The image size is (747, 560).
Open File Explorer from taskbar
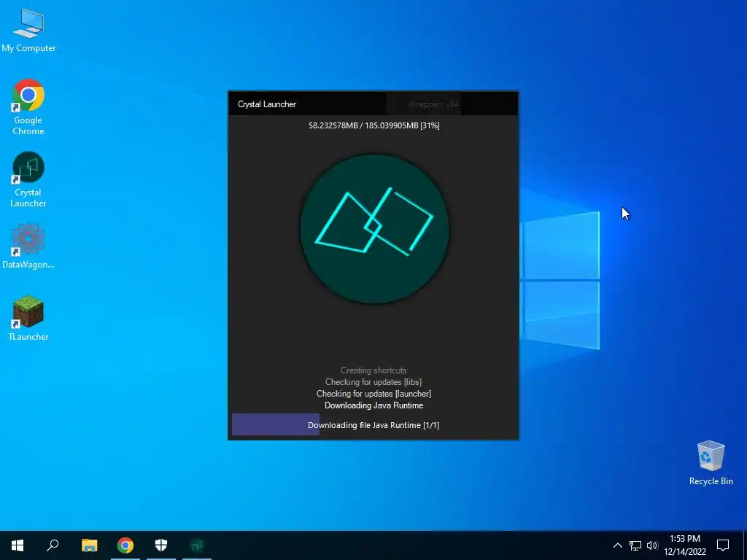(x=89, y=545)
